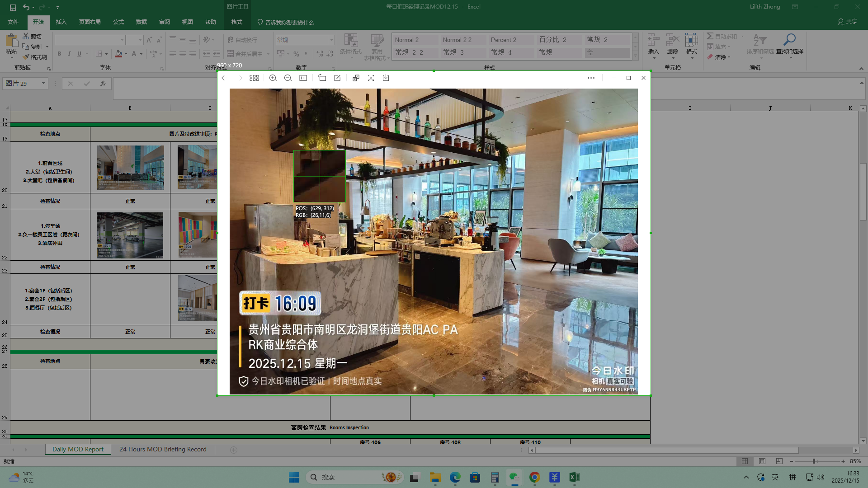Click zoom out icon in image viewer
868x488 pixels.
[x=288, y=78]
